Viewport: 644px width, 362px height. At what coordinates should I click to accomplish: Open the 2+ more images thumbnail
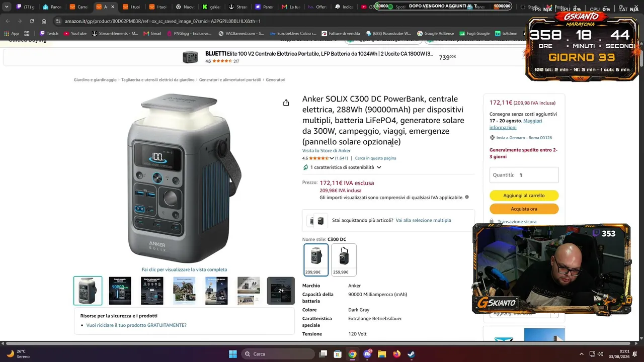[281, 291]
